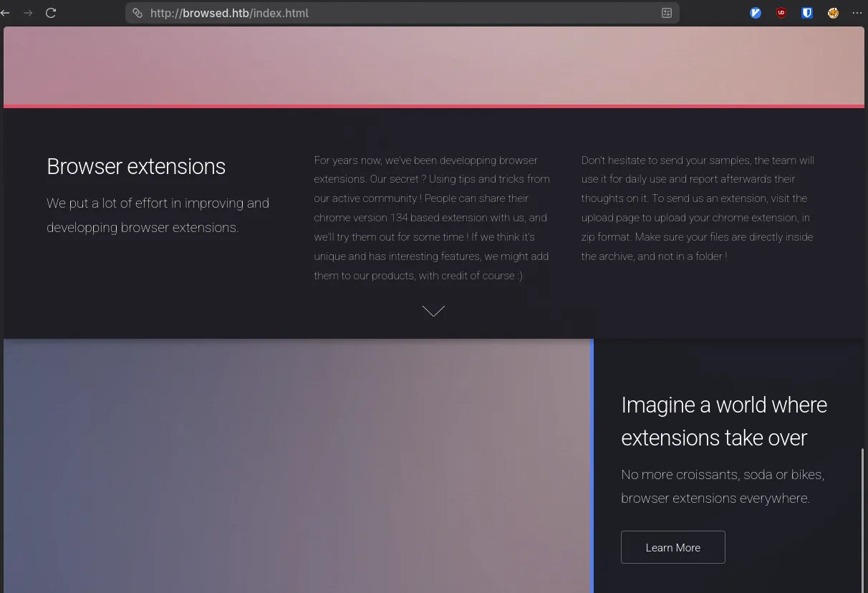Click the blurred image beside Imagine section
The width and height of the screenshot is (868, 593).
coord(296,466)
